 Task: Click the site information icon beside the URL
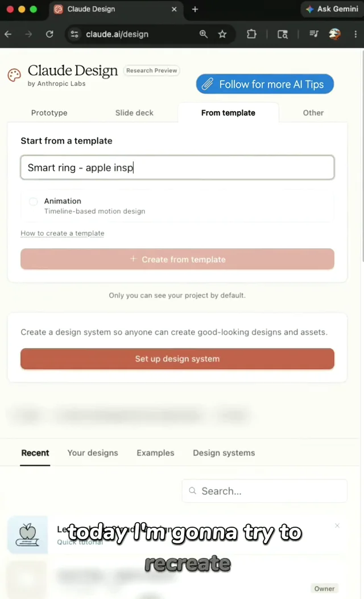coord(75,34)
